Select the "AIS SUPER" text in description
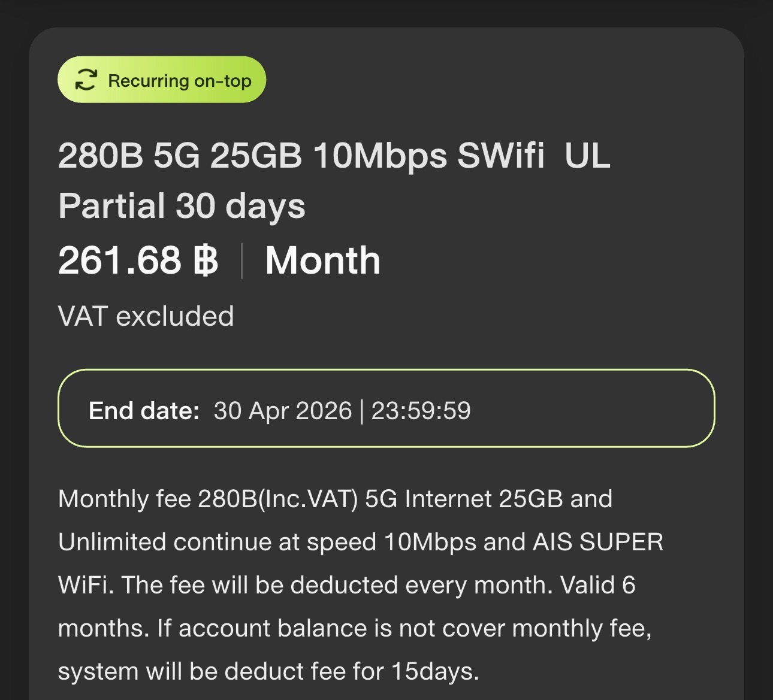Image resolution: width=773 pixels, height=700 pixels. click(x=597, y=542)
